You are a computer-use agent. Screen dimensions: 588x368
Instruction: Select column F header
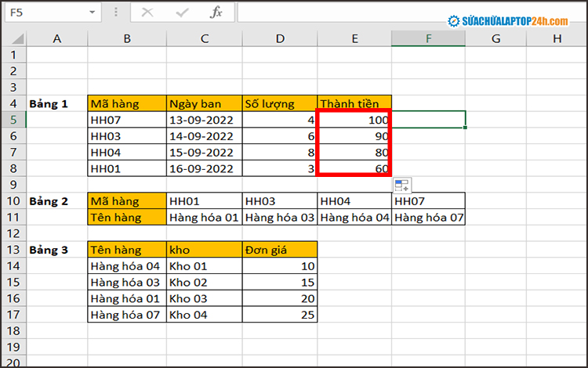click(428, 38)
